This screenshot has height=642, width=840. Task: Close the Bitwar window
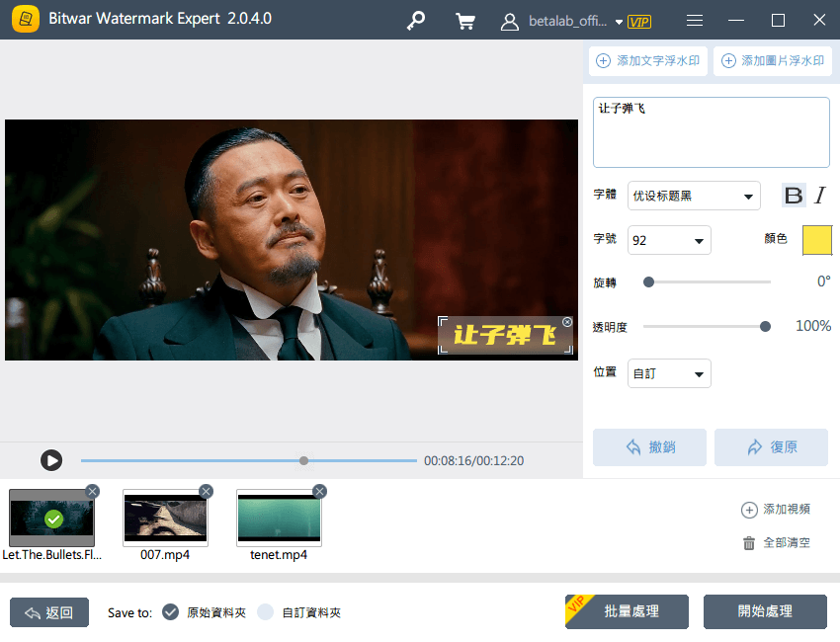pos(819,21)
